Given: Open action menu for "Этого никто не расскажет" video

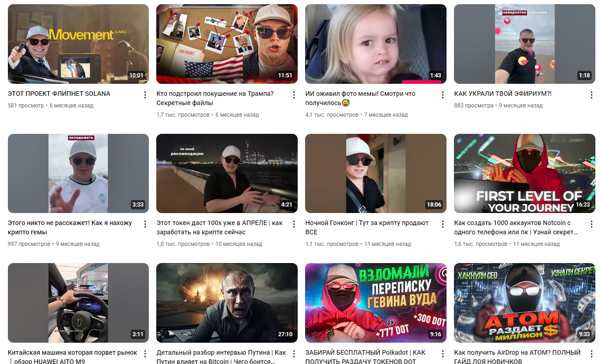Looking at the screenshot, I should 145,224.
